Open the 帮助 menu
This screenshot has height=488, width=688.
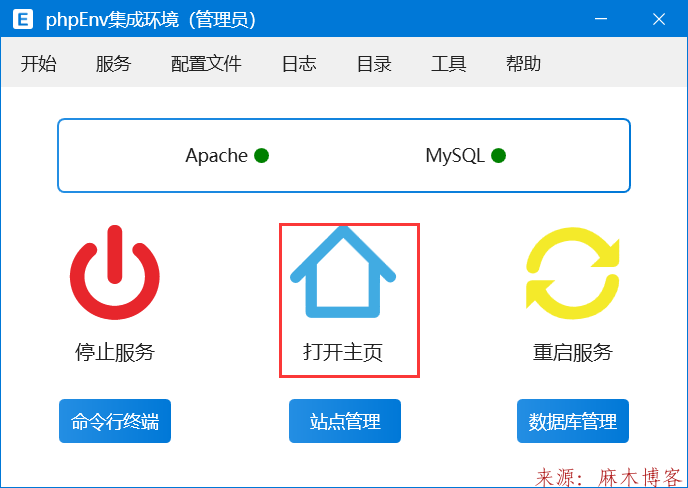523,64
